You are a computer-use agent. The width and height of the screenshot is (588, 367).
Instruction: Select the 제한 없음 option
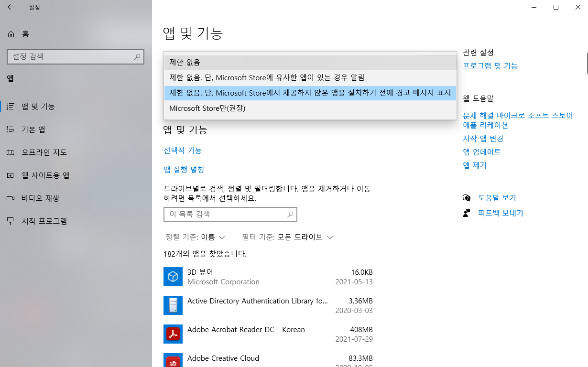click(310, 62)
